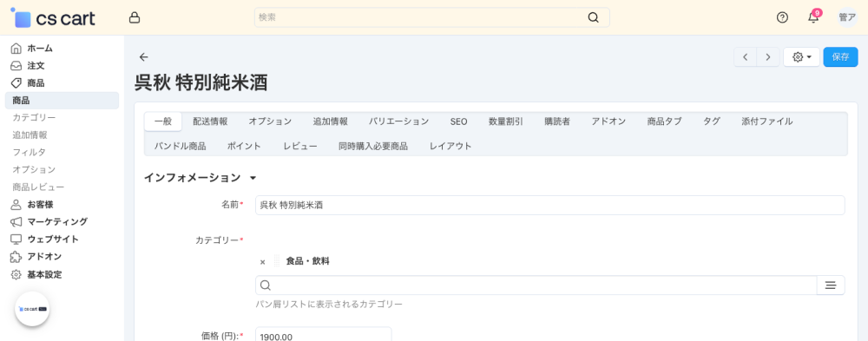Open the 管ア user avatar menu
This screenshot has width=868, height=341.
847,17
